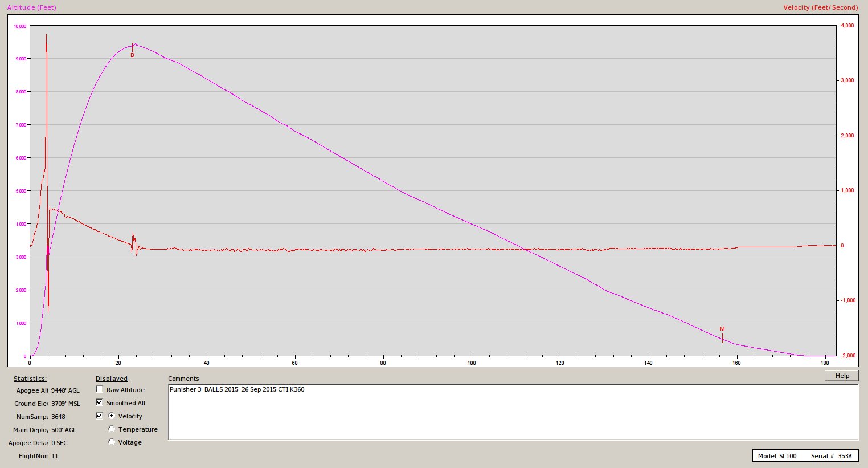Click the Ground Elev value 3709' MSL
Image resolution: width=868 pixels, height=468 pixels.
[65, 404]
